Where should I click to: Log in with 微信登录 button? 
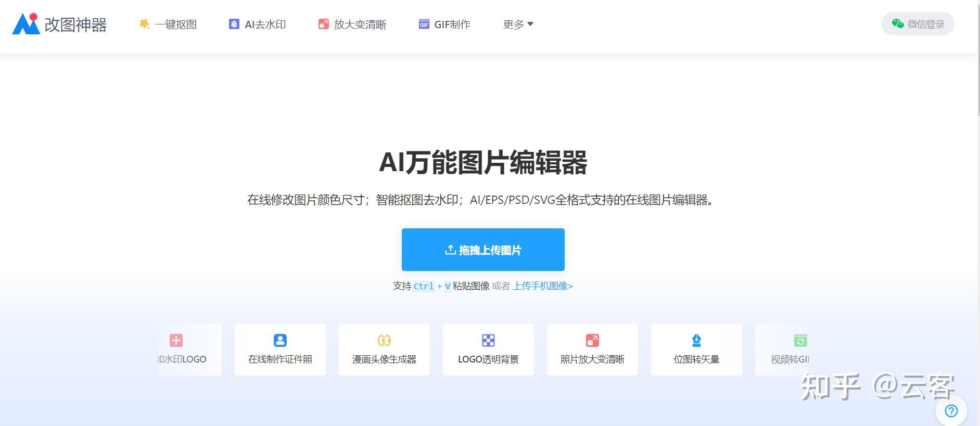tap(918, 24)
